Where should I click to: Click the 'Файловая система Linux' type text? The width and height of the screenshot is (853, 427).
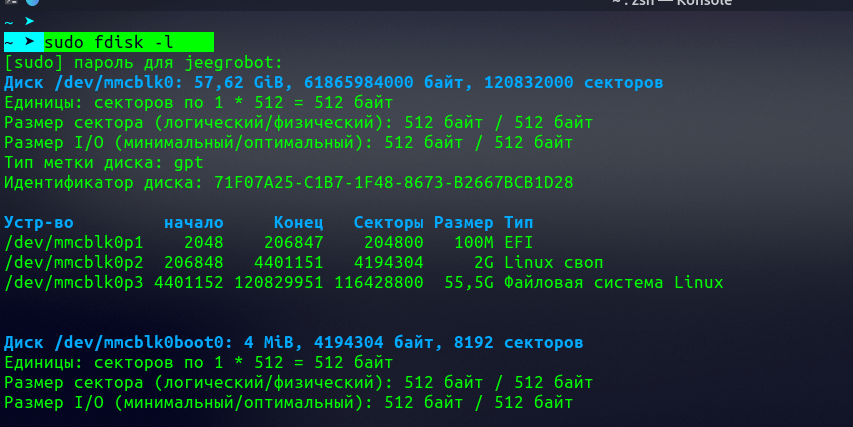point(613,282)
